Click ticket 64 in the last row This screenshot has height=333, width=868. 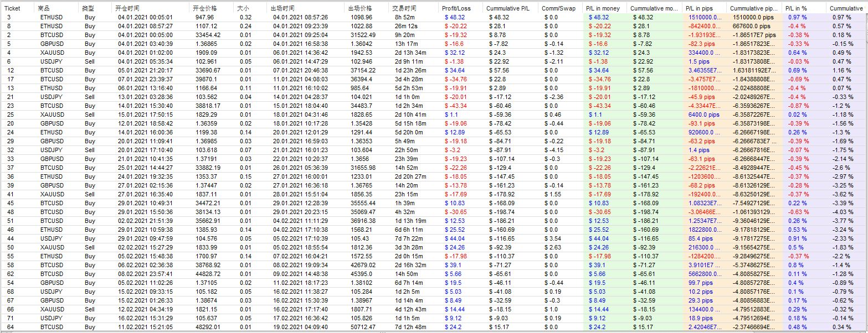tap(11, 327)
